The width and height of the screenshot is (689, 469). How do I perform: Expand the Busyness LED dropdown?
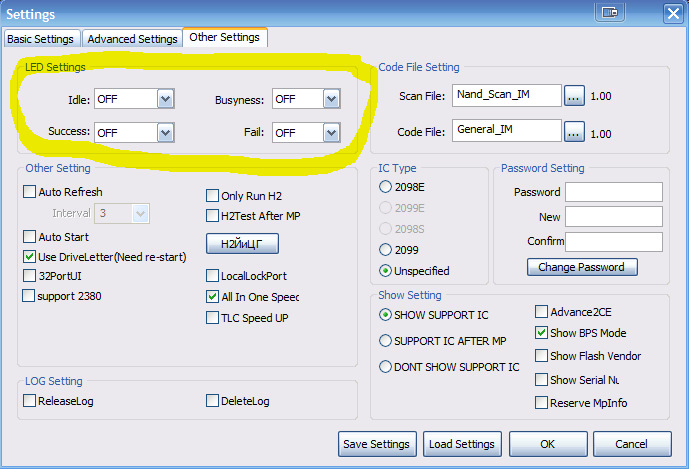(x=332, y=99)
